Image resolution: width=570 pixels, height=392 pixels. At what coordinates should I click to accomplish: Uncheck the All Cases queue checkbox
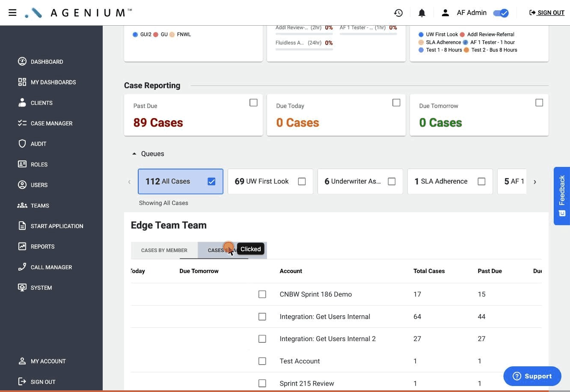click(211, 181)
